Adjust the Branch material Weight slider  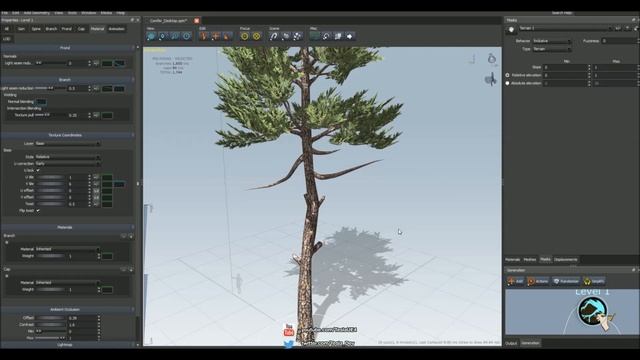pos(51,256)
